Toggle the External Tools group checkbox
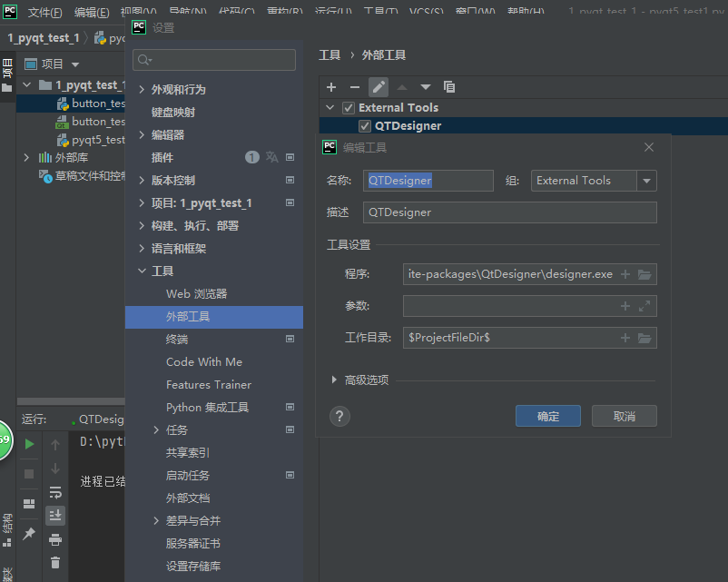 click(x=349, y=108)
